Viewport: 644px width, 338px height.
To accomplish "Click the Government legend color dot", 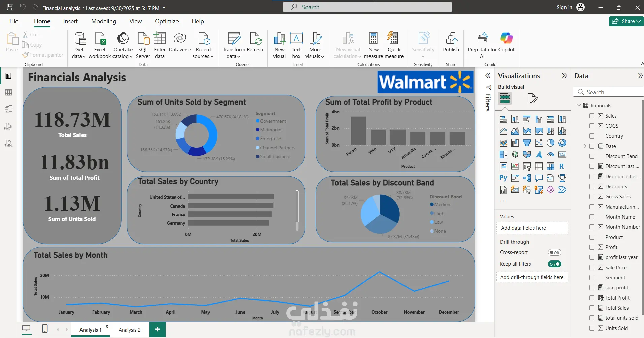I will click(258, 121).
